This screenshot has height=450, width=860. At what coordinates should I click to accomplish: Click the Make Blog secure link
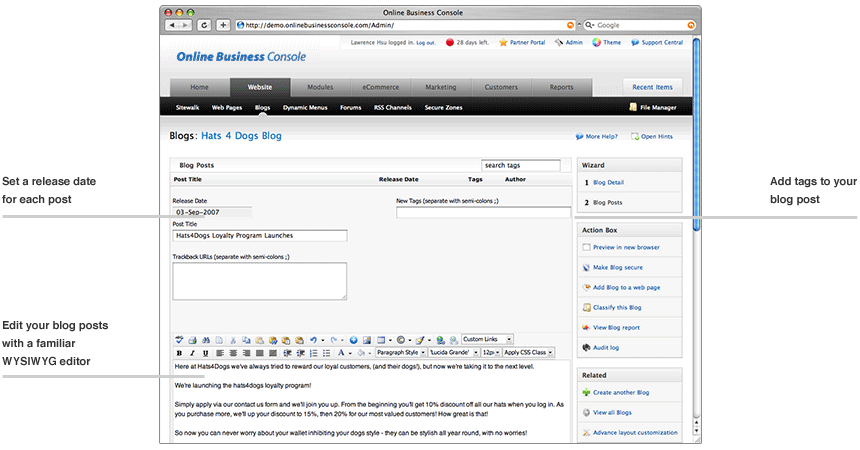click(x=619, y=268)
